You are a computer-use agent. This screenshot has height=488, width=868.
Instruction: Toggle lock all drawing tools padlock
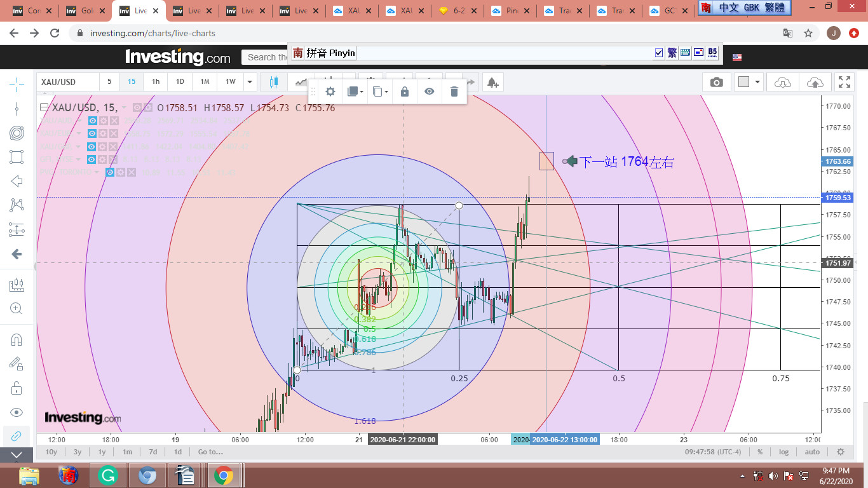click(17, 388)
